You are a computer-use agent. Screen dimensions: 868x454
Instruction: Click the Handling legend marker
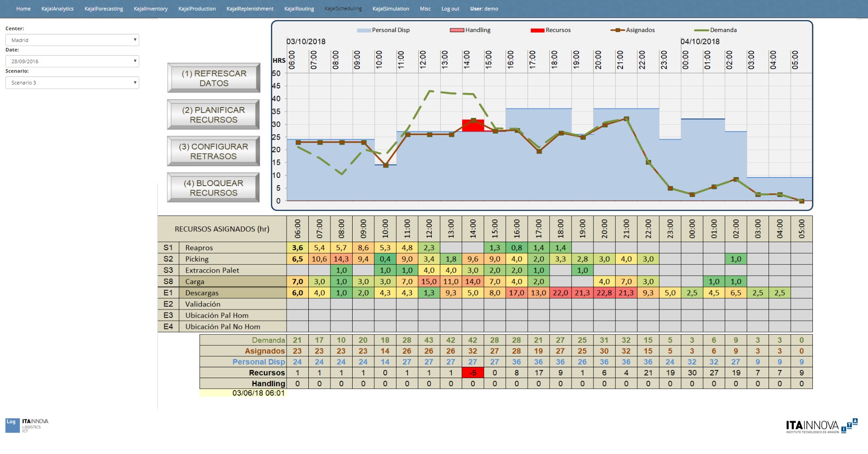coord(457,30)
